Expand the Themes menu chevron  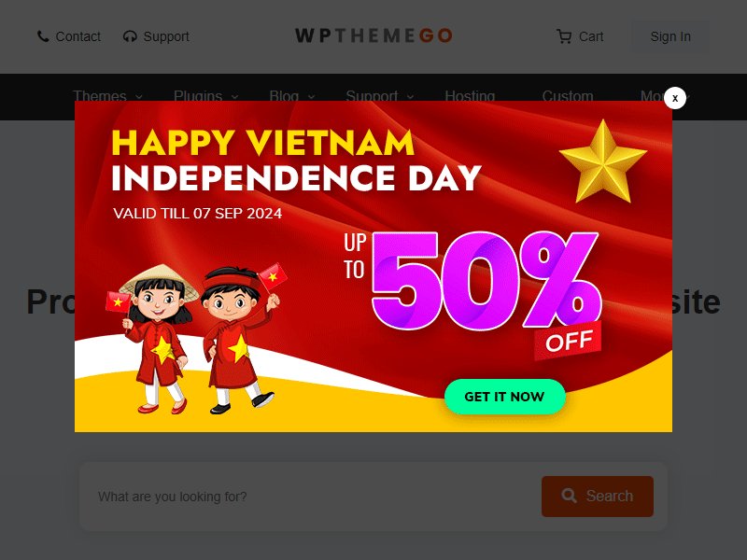[138, 97]
